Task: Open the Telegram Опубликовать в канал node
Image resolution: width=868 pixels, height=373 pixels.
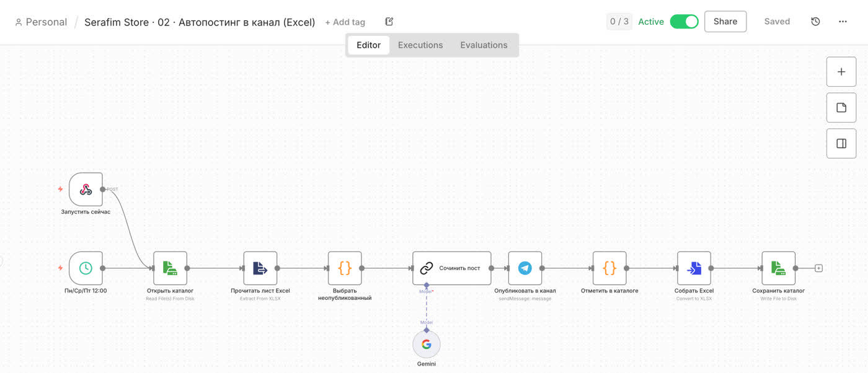Action: (x=525, y=268)
